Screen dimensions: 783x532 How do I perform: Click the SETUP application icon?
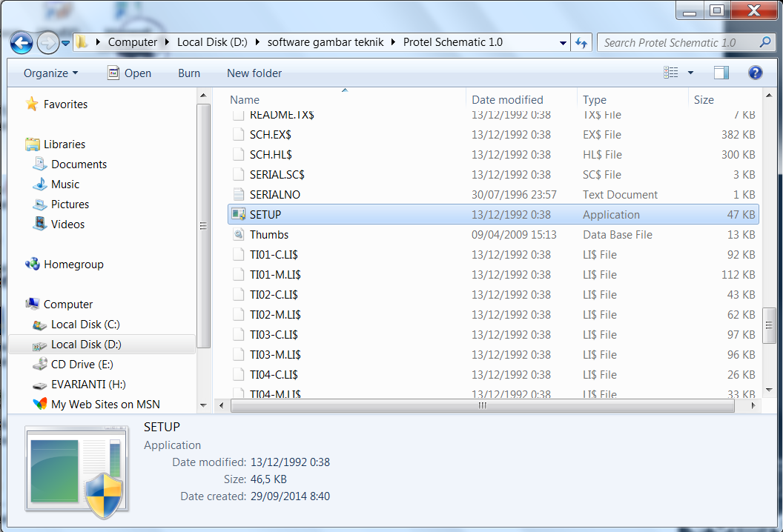(x=239, y=215)
